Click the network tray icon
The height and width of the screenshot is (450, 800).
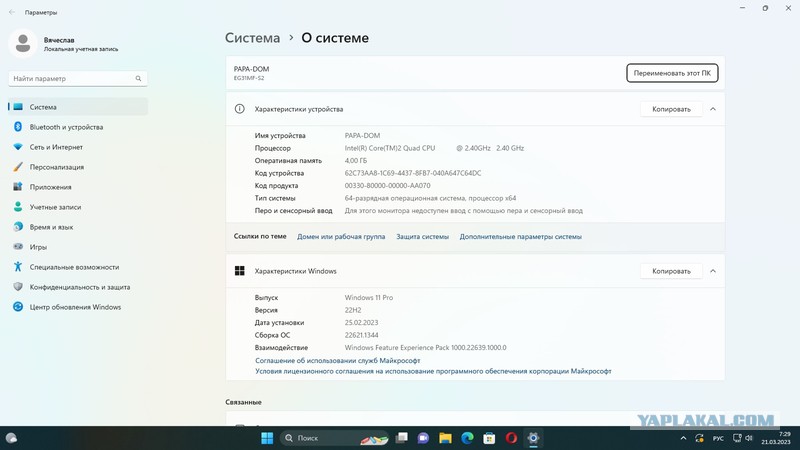pos(737,438)
